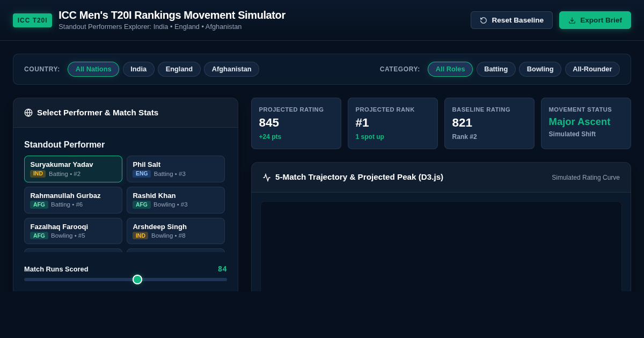Click the ENG badge on Phil Salt
The width and height of the screenshot is (644, 338).
coord(142,174)
